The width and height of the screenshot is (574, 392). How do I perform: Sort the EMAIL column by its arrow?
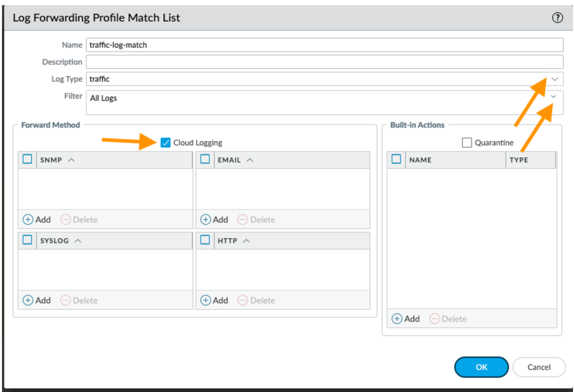point(250,160)
